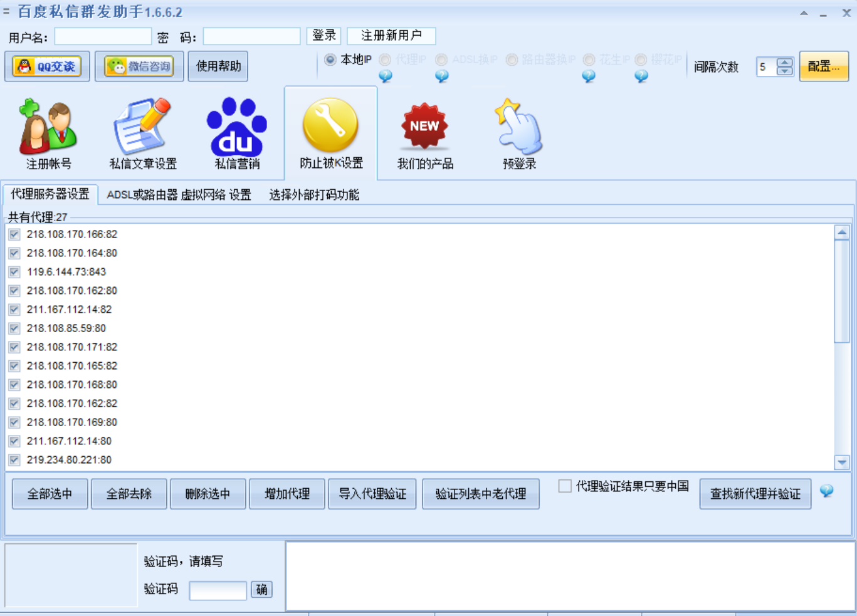Click help bubble under ADSL换IP
Screen dimensions: 857x616
coord(442,76)
